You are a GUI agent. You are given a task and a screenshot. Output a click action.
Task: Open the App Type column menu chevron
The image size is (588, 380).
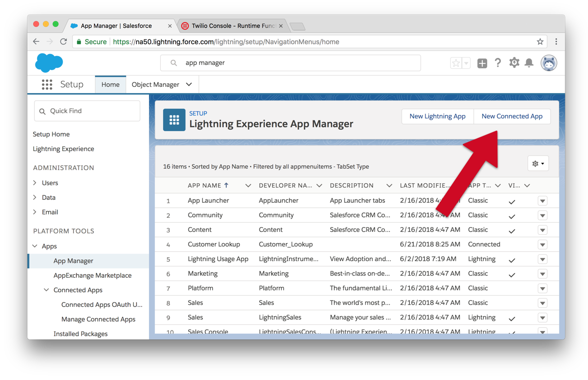pyautogui.click(x=498, y=186)
